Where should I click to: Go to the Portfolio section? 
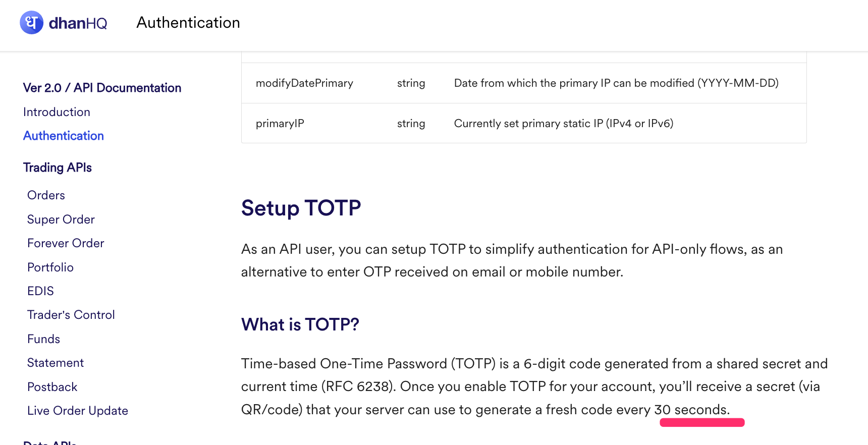coord(50,267)
